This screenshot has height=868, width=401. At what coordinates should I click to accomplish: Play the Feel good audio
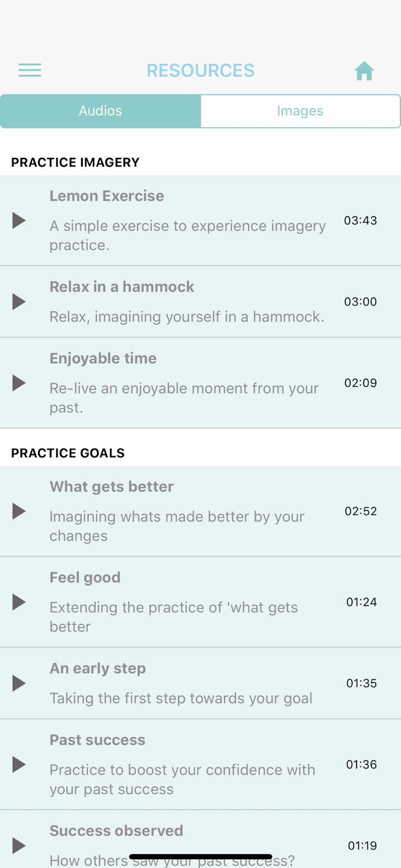pyautogui.click(x=19, y=602)
